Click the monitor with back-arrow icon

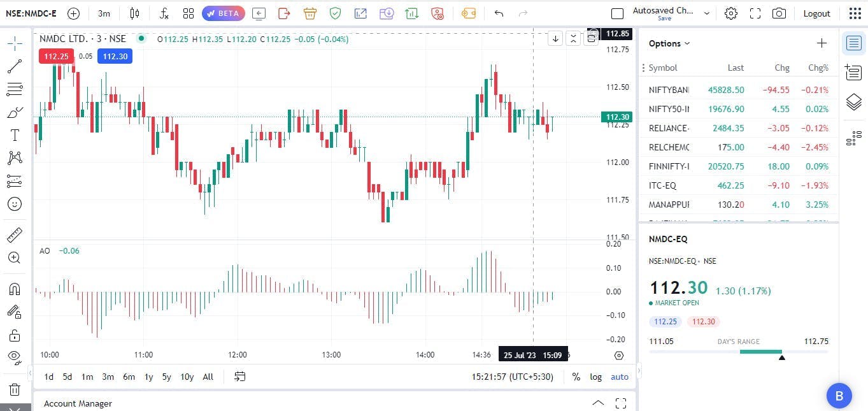[x=259, y=13]
